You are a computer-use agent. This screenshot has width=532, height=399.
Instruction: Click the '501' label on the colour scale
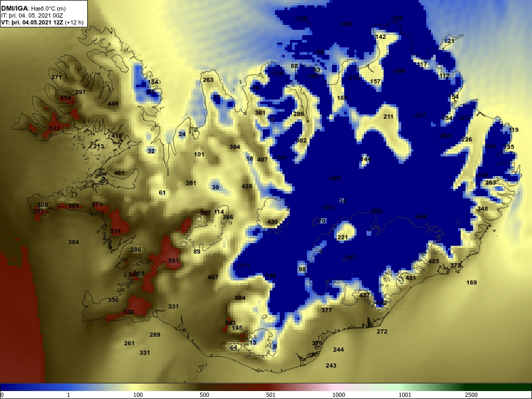click(x=271, y=395)
